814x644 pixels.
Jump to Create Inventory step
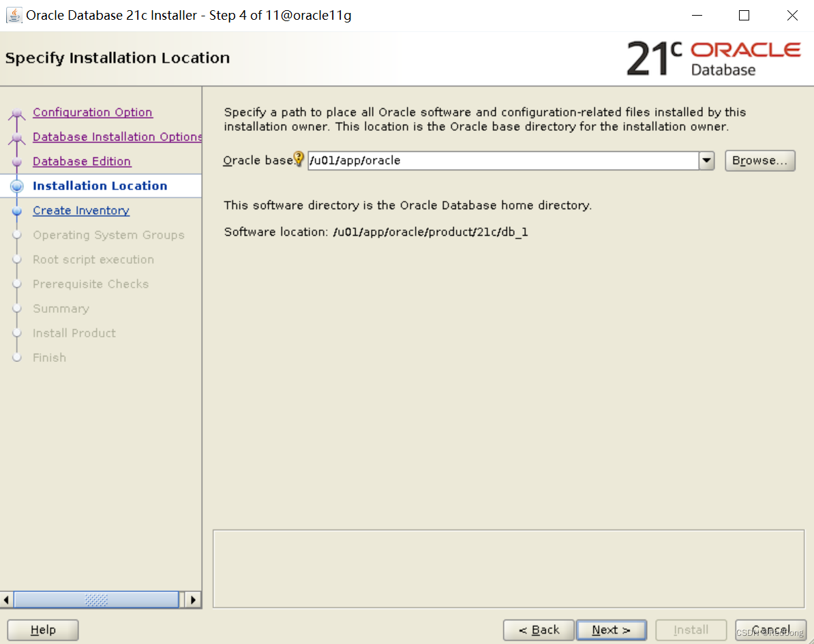[81, 210]
